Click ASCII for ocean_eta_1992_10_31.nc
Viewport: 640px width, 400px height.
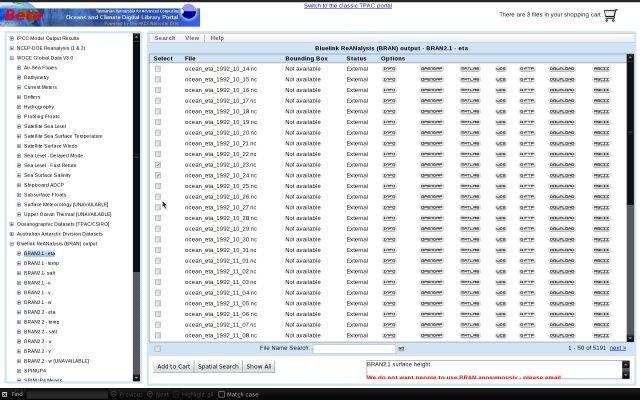(601, 250)
